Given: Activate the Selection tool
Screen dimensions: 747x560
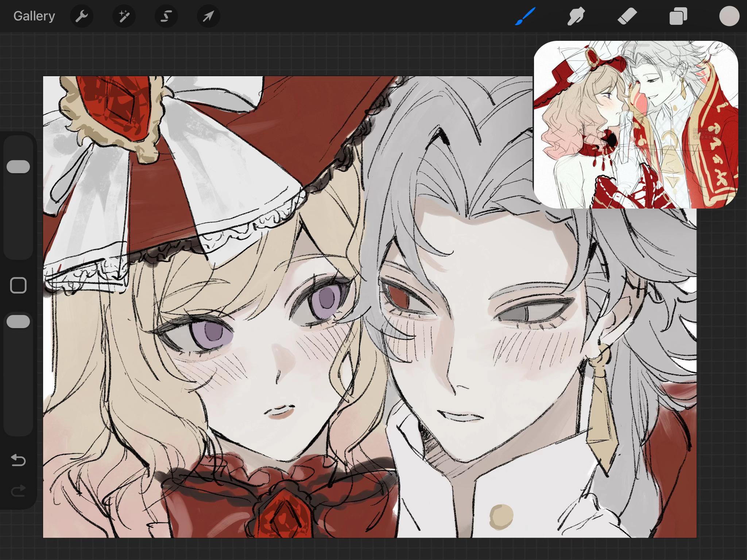Looking at the screenshot, I should 166,16.
